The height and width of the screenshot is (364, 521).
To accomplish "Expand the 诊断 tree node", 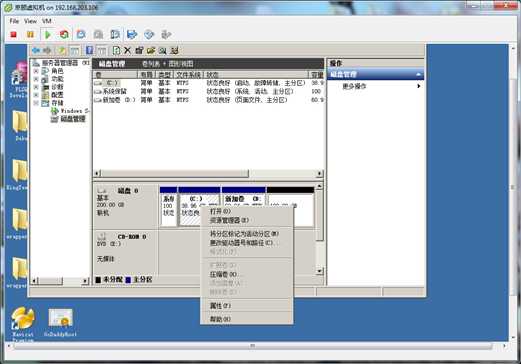I will 36,87.
